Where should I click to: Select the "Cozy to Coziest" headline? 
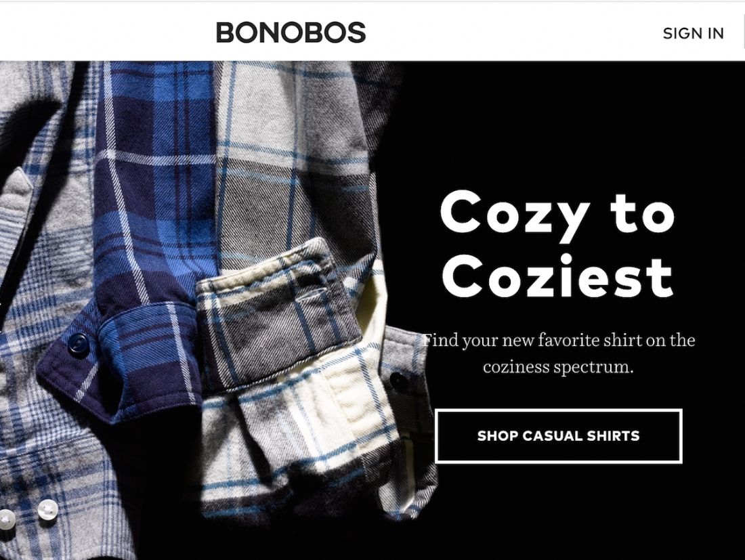[557, 244]
